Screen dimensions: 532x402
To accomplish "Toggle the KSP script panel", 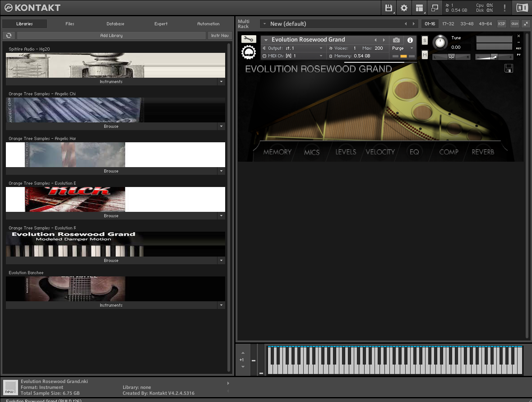I will [x=501, y=24].
